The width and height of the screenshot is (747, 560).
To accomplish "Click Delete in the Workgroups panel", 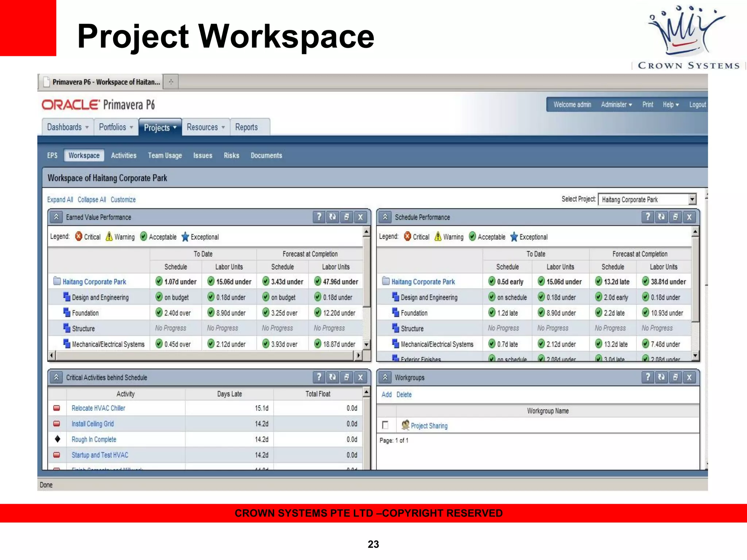I will 404,394.
